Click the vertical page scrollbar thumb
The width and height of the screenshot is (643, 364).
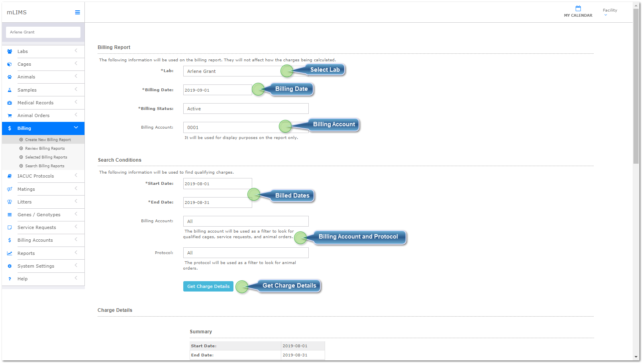pyautogui.click(x=636, y=86)
